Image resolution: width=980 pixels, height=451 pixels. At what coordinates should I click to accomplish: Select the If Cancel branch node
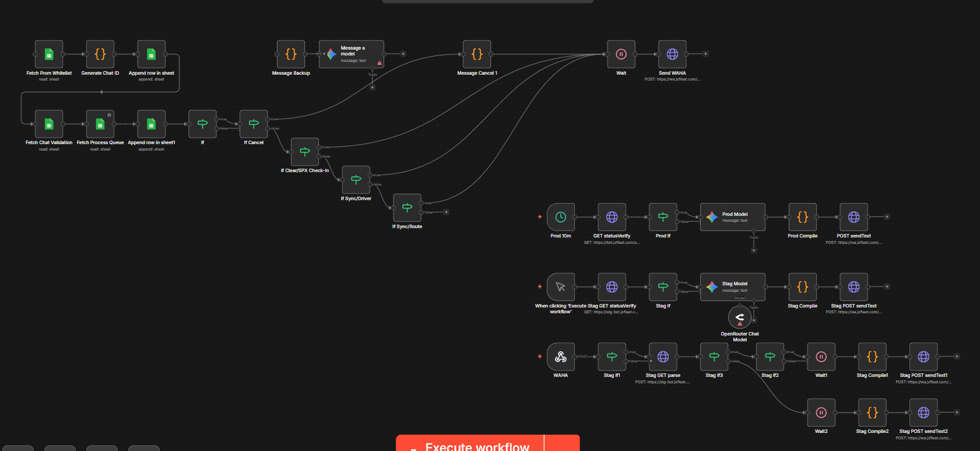(254, 124)
